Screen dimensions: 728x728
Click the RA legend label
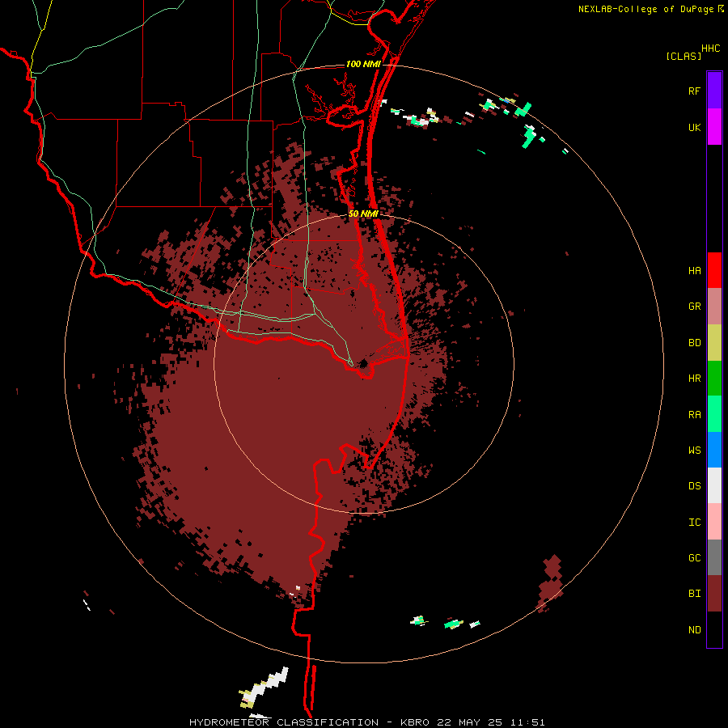click(694, 415)
